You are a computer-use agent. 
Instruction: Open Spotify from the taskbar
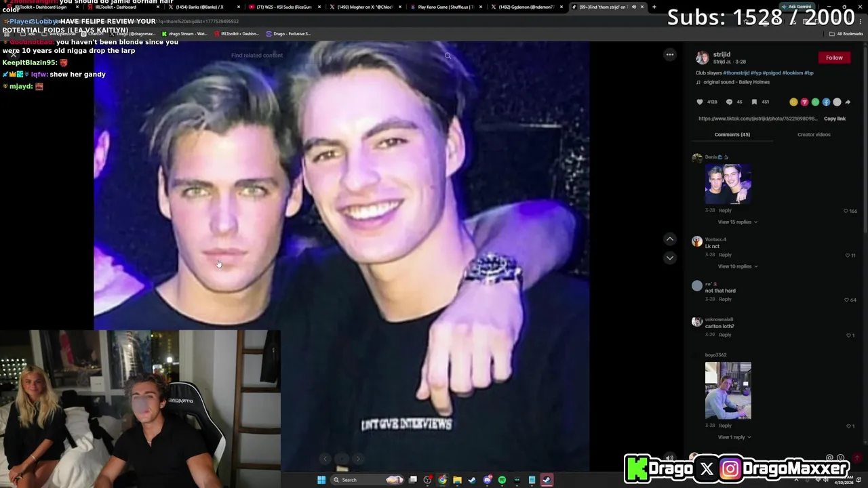(502, 480)
